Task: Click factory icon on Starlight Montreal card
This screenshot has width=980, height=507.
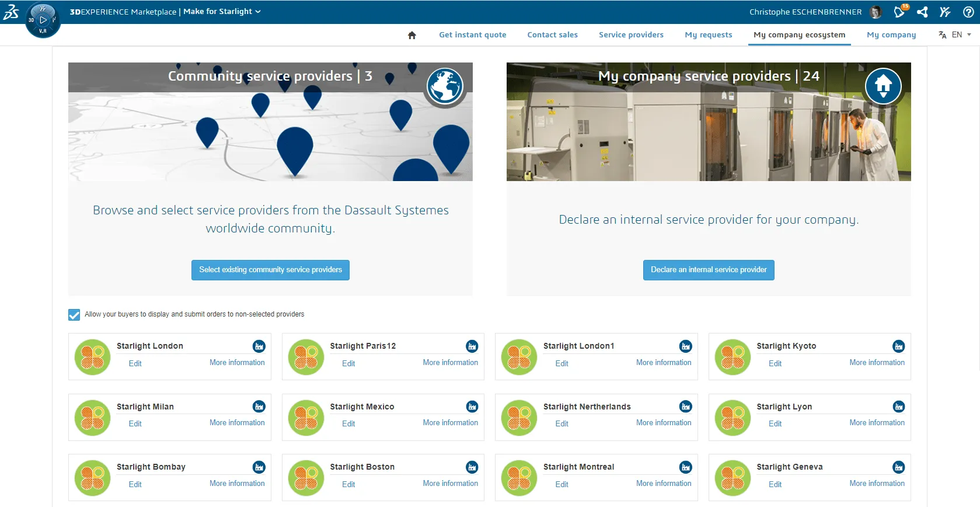Action: pos(686,467)
